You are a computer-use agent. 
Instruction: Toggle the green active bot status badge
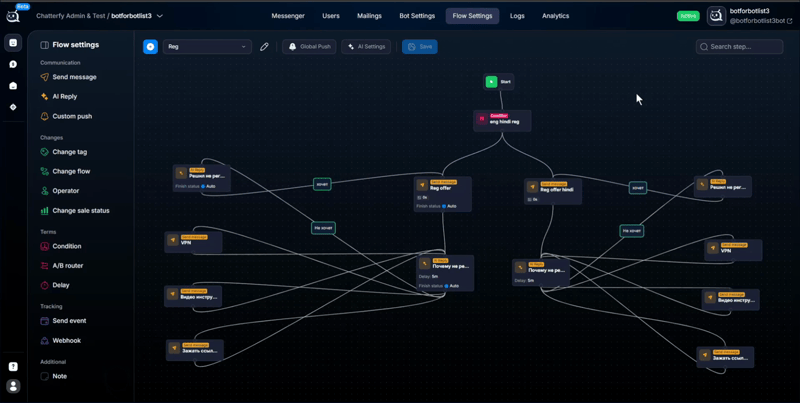tap(688, 16)
